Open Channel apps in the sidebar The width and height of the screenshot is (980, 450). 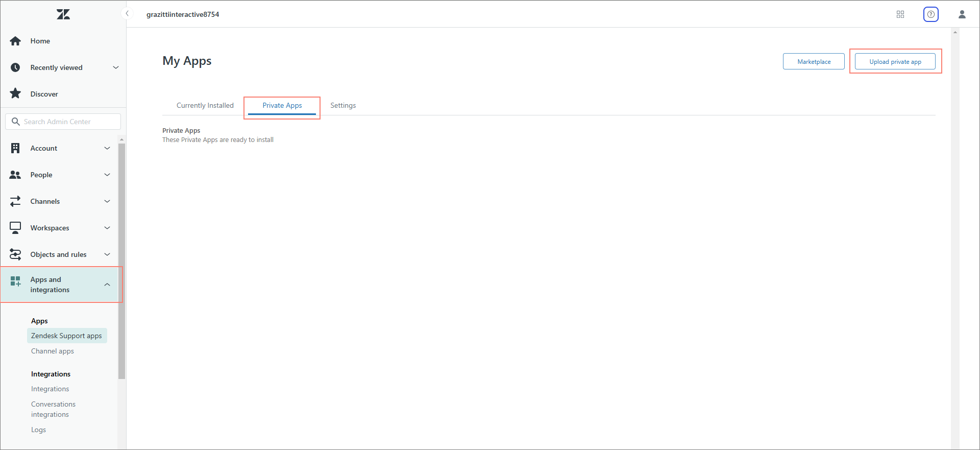(x=53, y=351)
